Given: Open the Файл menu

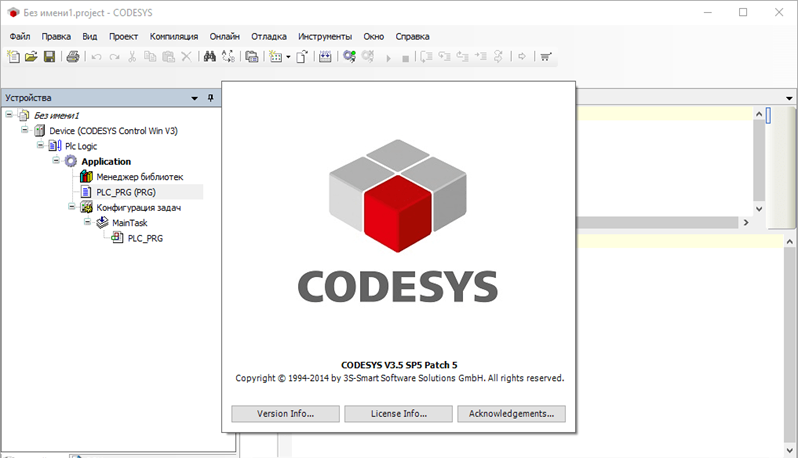Looking at the screenshot, I should pos(20,37).
